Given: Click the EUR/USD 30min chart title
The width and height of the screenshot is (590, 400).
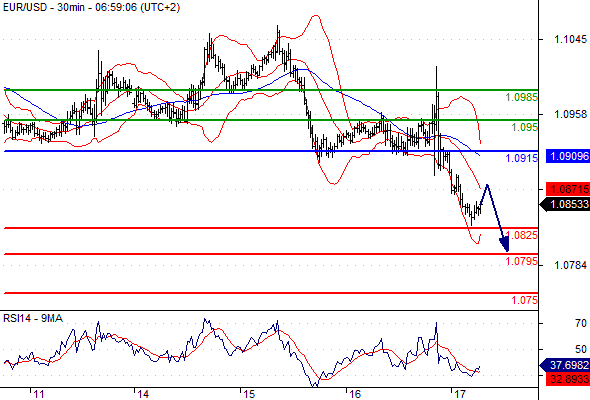Looking at the screenshot, I should click(91, 7).
